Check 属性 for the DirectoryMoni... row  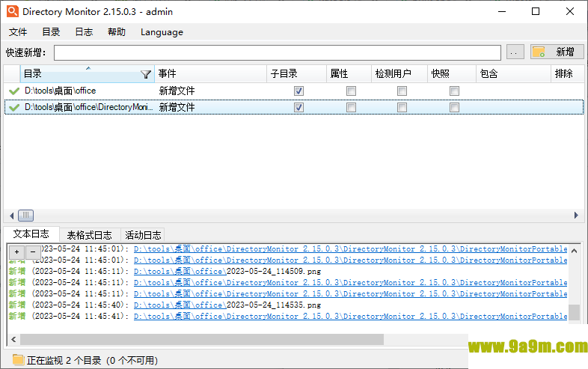click(351, 107)
